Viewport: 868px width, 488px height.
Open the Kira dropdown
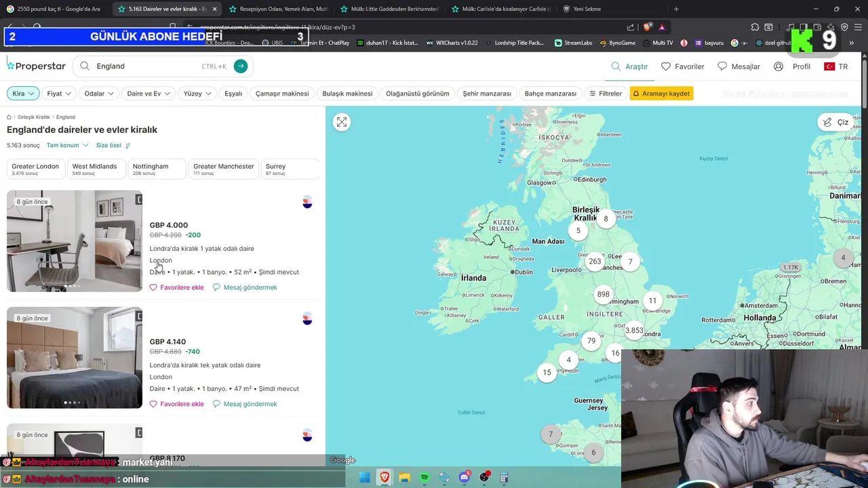(23, 94)
